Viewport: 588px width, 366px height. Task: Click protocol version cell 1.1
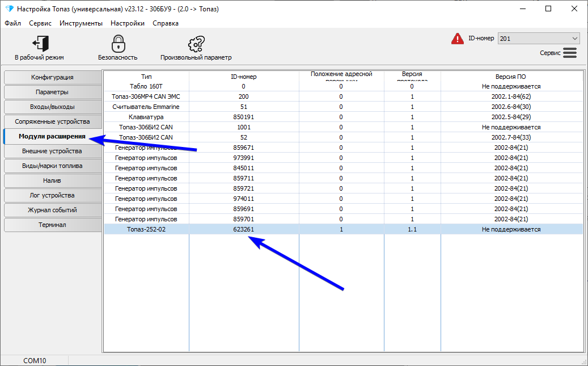(412, 229)
